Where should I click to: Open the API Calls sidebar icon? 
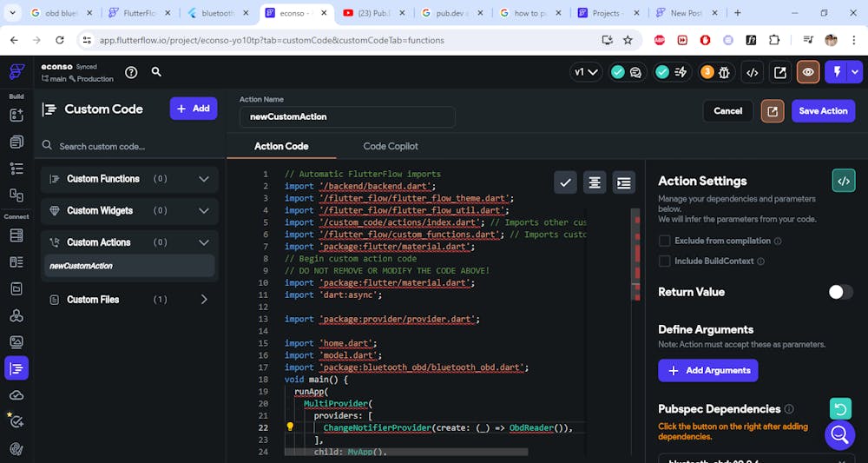coord(16,315)
